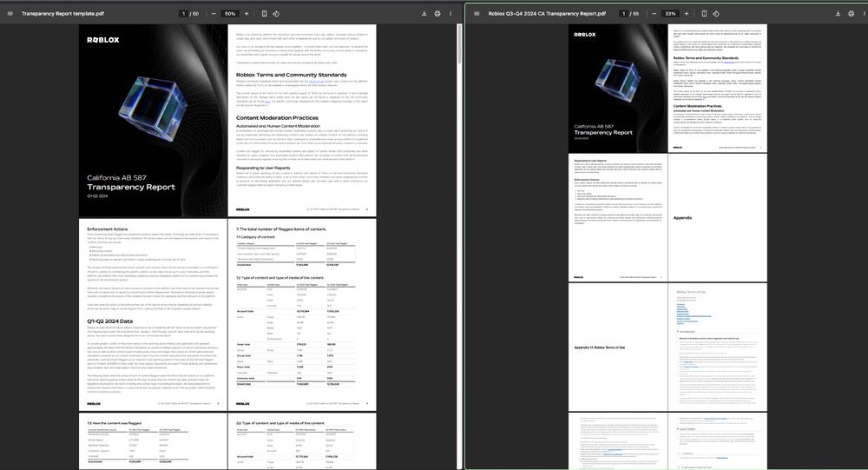Click 'Responding to User Reports' heading, left document
The width and height of the screenshot is (868, 470).
tap(263, 168)
